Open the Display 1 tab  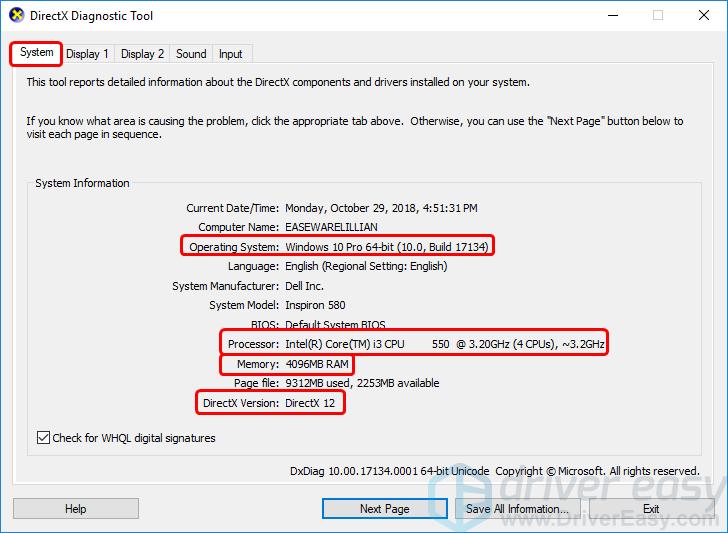coord(87,54)
